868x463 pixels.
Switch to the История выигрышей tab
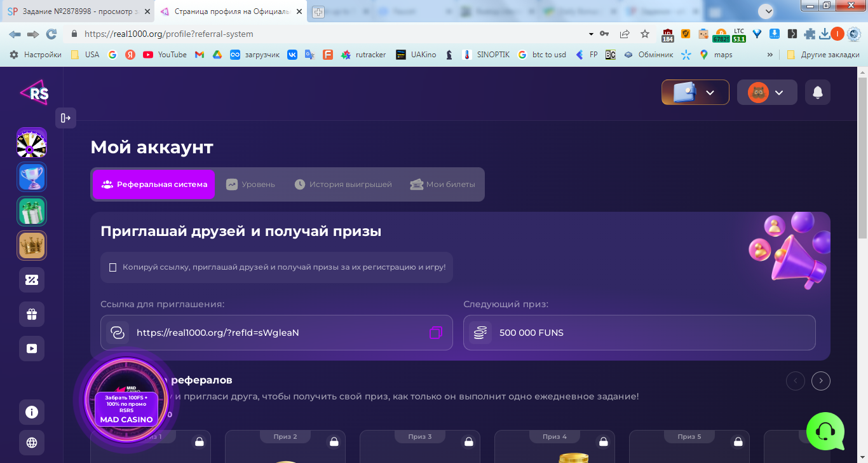pyautogui.click(x=343, y=184)
